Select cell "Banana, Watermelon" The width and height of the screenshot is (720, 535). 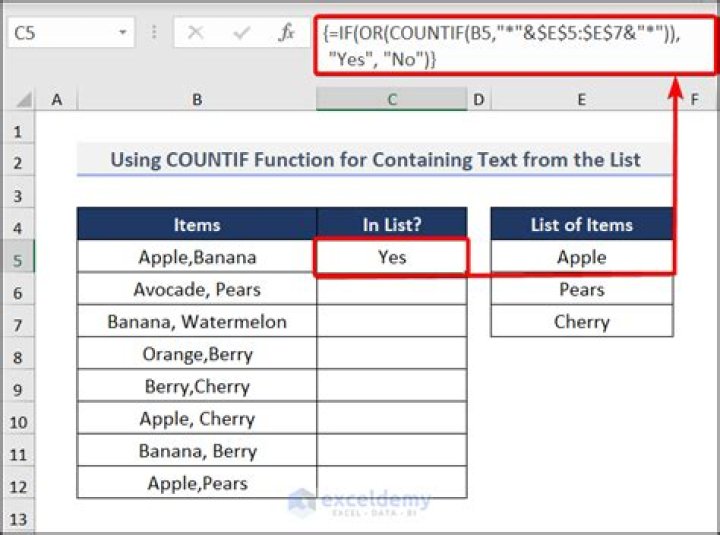point(197,321)
